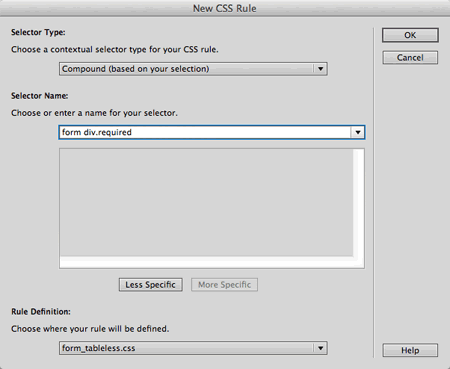Image resolution: width=450 pixels, height=369 pixels.
Task: Click 'Choose where your rule will be defined' text
Action: point(90,329)
